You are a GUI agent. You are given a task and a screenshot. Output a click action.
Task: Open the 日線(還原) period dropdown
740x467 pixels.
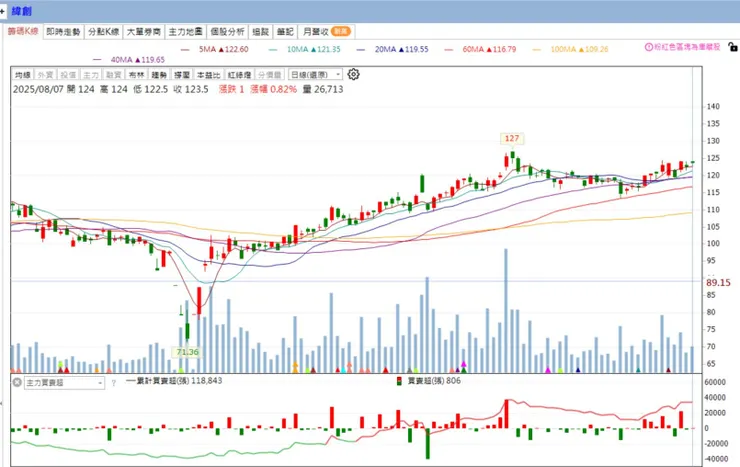pyautogui.click(x=315, y=75)
